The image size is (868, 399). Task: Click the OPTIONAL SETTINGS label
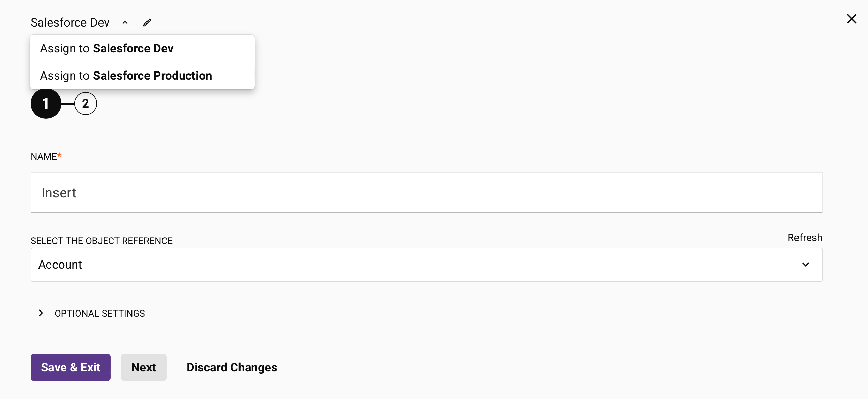pos(99,313)
